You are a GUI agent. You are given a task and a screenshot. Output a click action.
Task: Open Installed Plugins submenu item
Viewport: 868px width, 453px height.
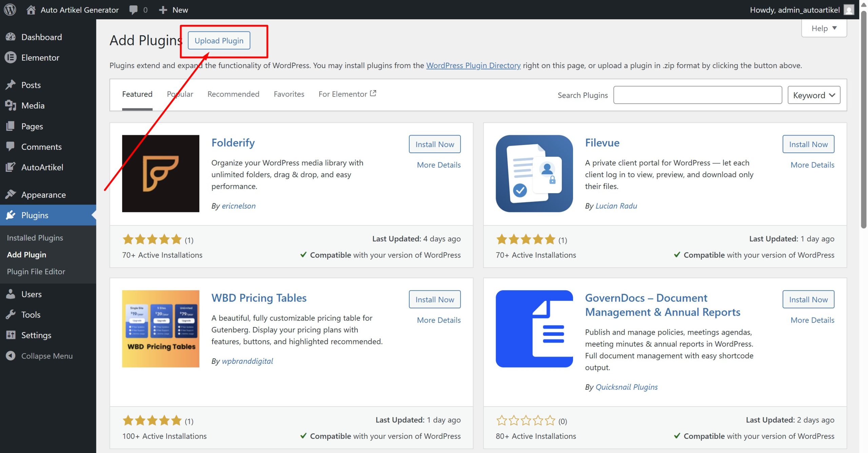(x=35, y=238)
